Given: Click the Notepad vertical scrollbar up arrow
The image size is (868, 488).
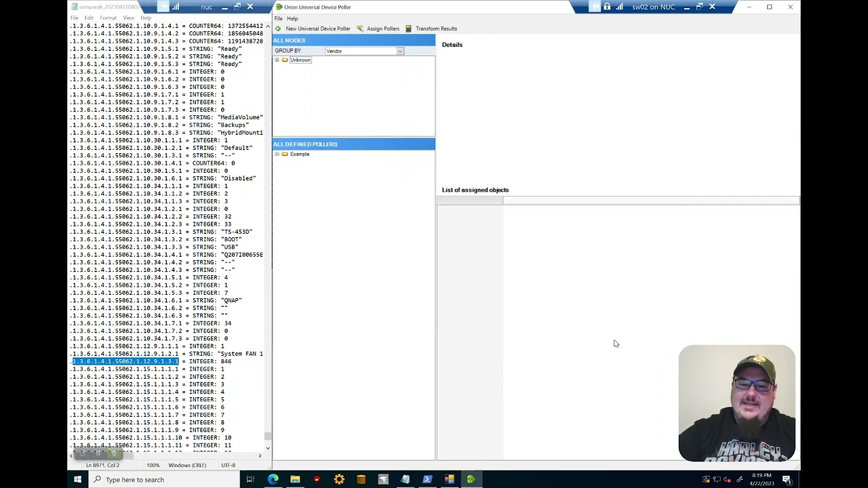Looking at the screenshot, I should point(268,26).
